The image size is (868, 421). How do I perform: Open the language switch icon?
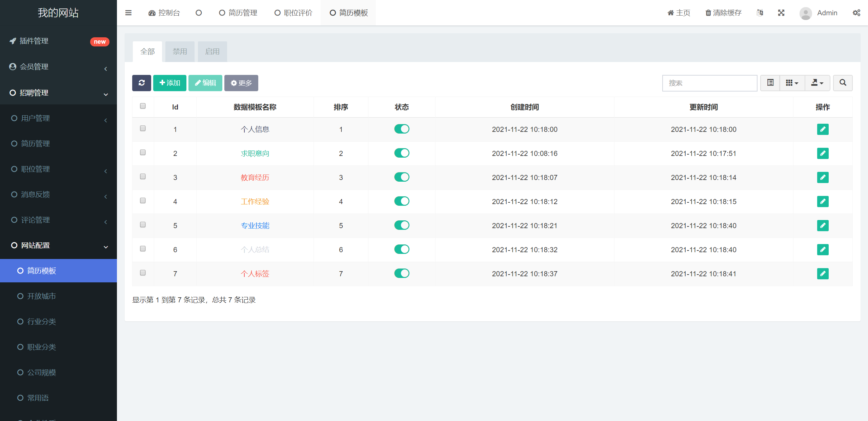pos(760,13)
